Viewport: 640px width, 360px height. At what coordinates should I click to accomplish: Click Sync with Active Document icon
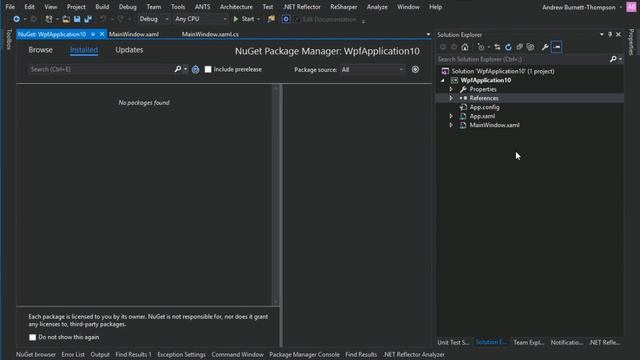[497, 47]
